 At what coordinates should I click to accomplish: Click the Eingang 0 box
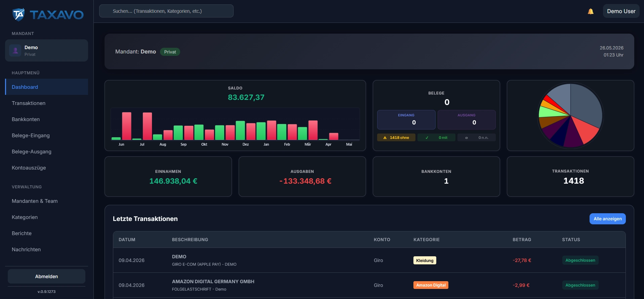point(406,119)
